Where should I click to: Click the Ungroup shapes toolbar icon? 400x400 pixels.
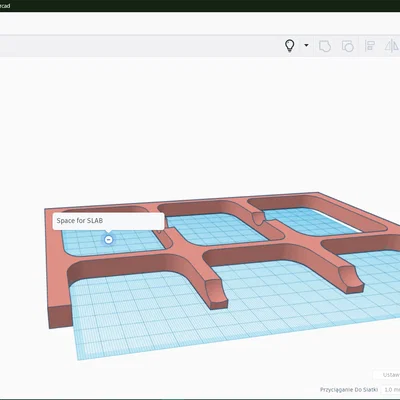(x=348, y=46)
